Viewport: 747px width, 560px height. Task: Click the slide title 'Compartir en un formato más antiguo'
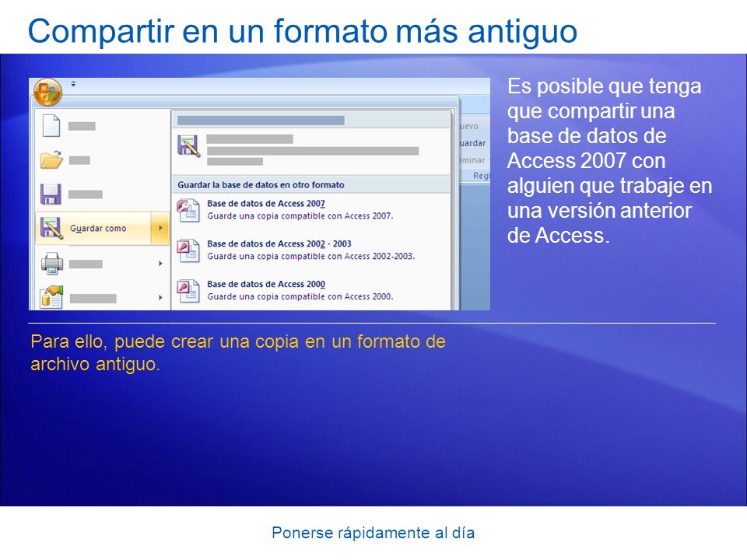[x=303, y=31]
